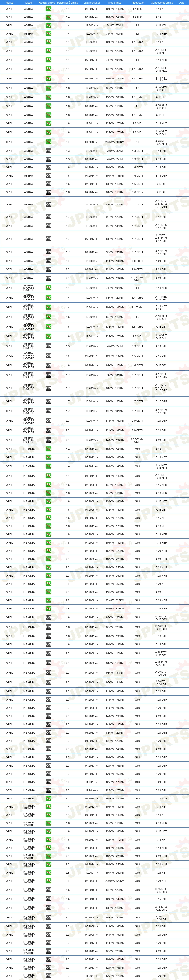Click the ON icon for Astra 06.2011 121kW row
The image size is (189, 980).
coord(49,269)
